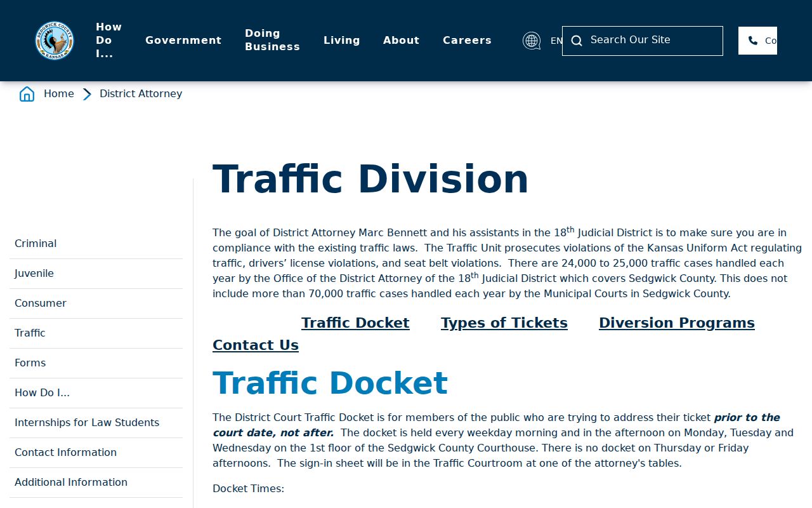Open Contact Information in the sidebar

96,453
